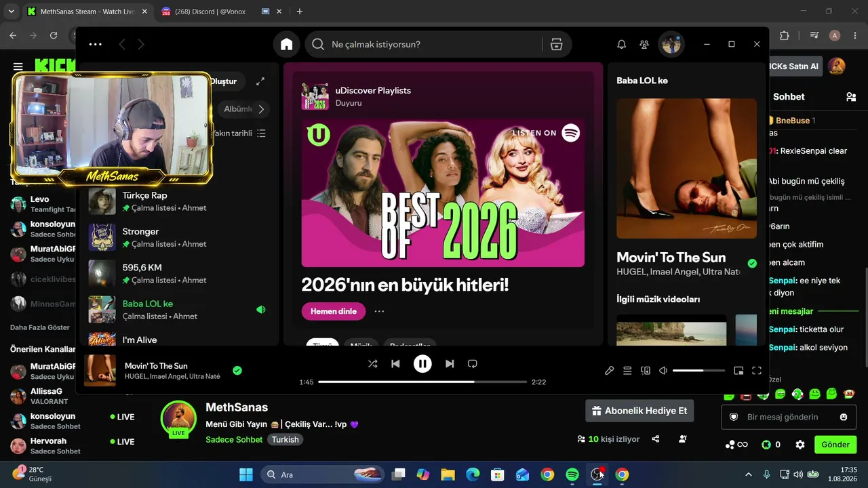
Task: Go back in Spotify navigation
Action: [122, 44]
